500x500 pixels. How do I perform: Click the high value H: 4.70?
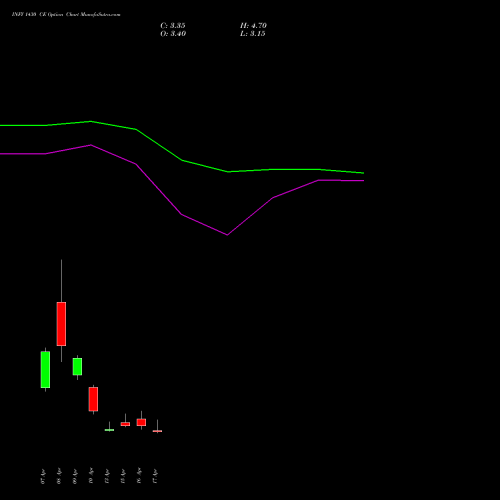[253, 26]
